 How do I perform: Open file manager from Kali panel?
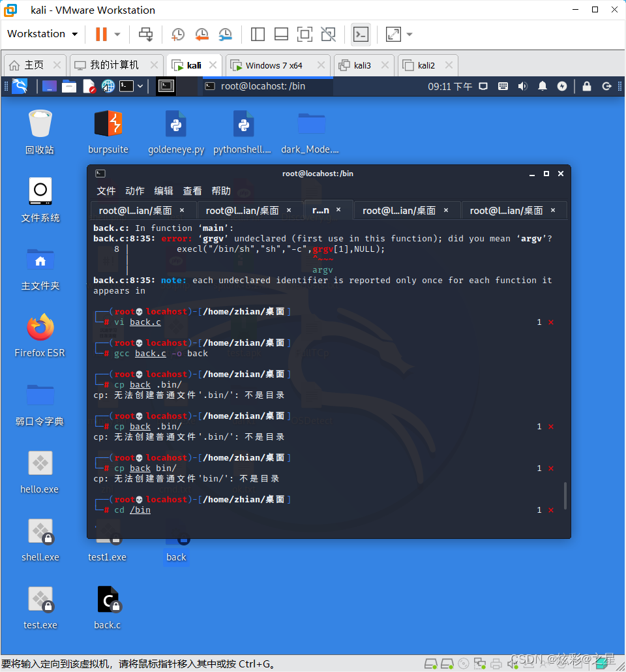[68, 87]
